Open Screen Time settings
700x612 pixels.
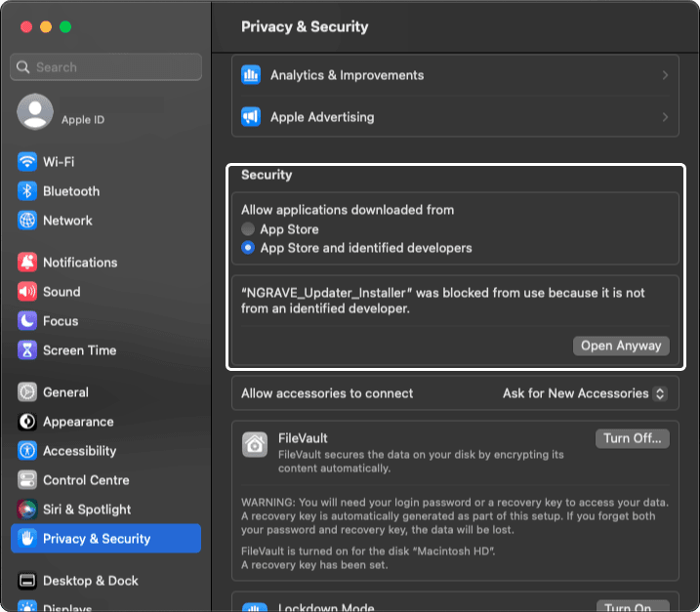coord(105,350)
